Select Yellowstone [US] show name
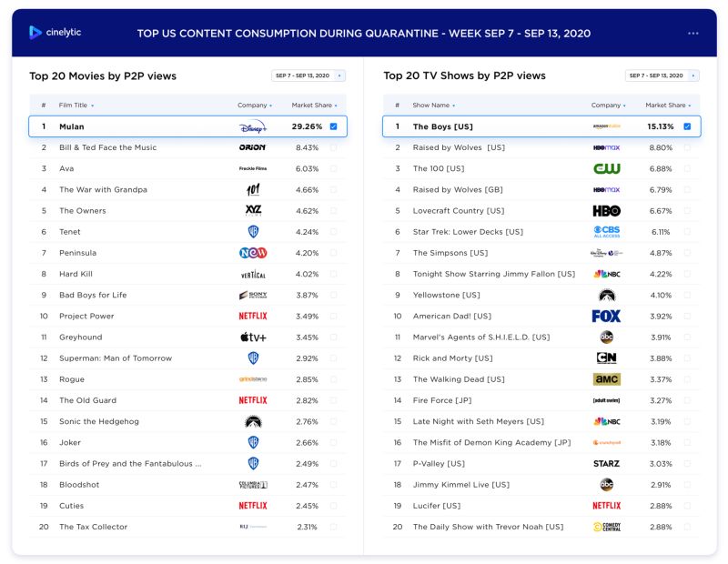 click(x=447, y=295)
